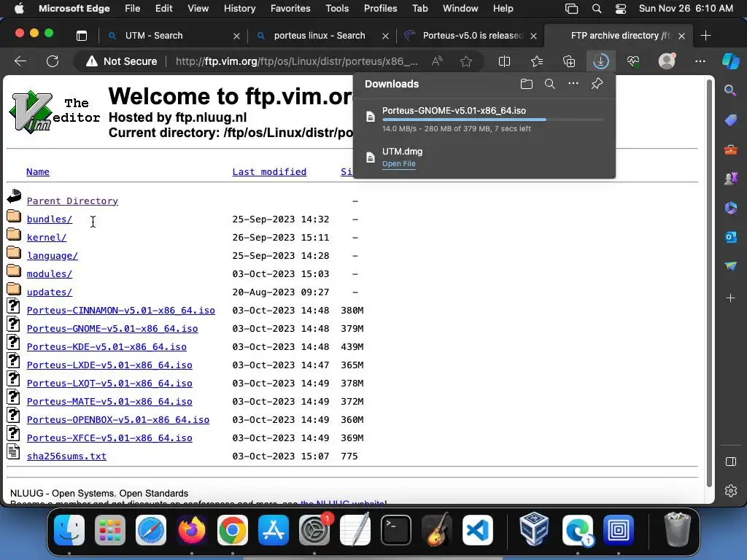This screenshot has width=747, height=560.
Task: Toggle the Downloads toolbar button
Action: pos(601,61)
